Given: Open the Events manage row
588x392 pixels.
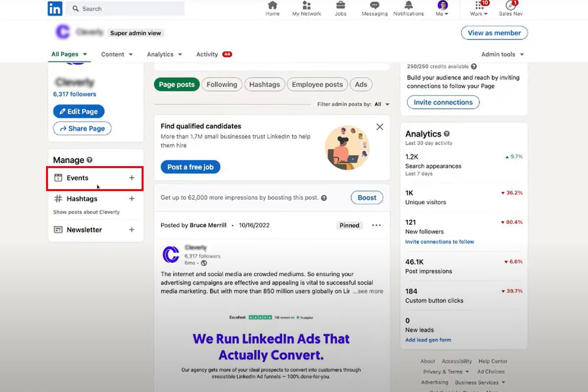Looking at the screenshot, I should click(x=95, y=178).
